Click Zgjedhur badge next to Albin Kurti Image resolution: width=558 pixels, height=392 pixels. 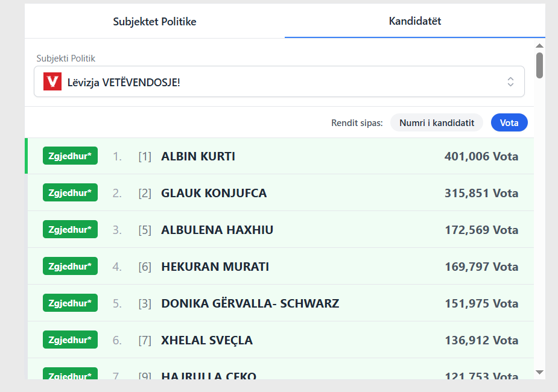[70, 156]
